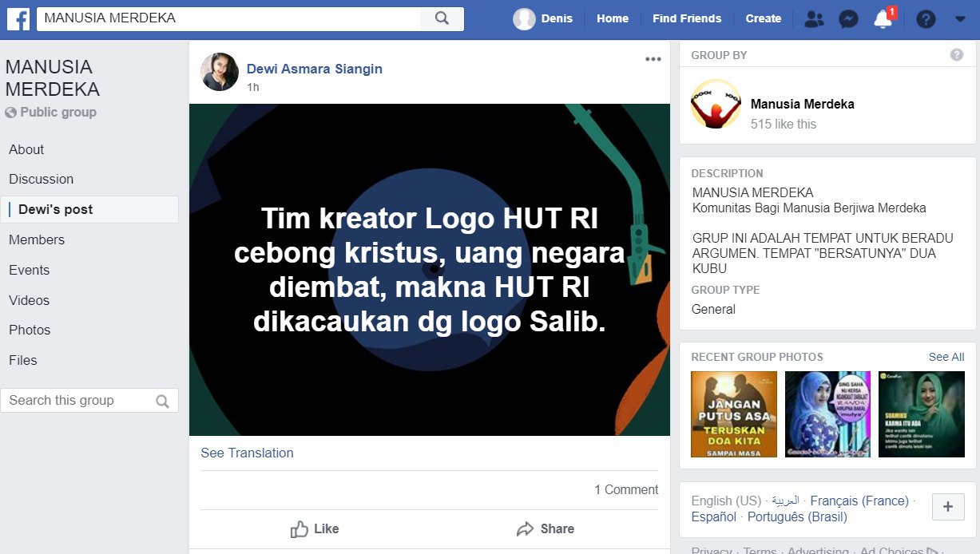Open Dewi Asmara Siangin's profile link
The width and height of the screenshot is (980, 554).
[315, 69]
